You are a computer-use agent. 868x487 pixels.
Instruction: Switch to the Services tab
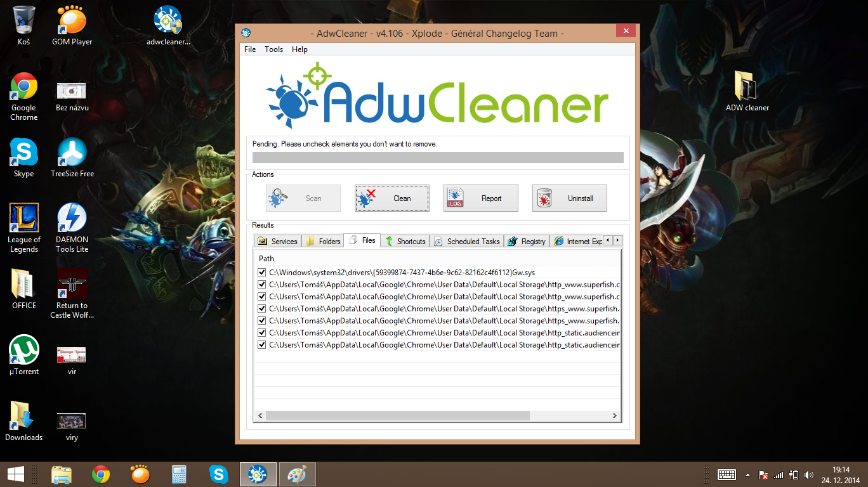277,241
